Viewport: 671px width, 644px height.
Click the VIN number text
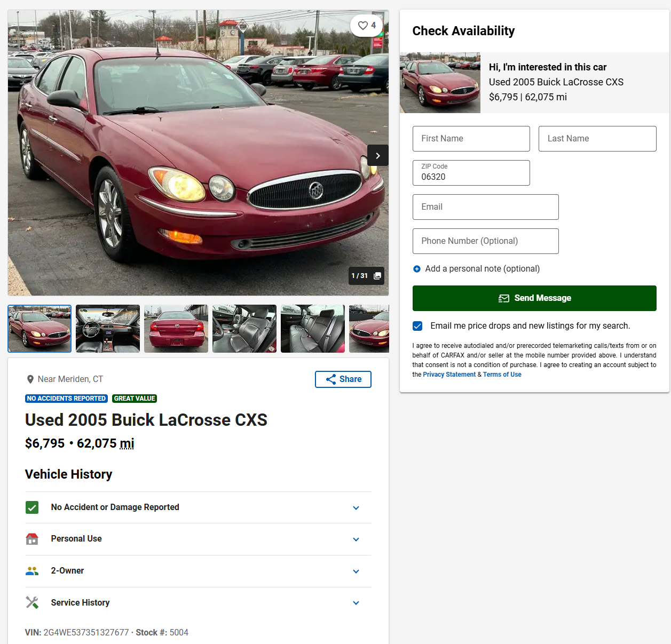[86, 633]
